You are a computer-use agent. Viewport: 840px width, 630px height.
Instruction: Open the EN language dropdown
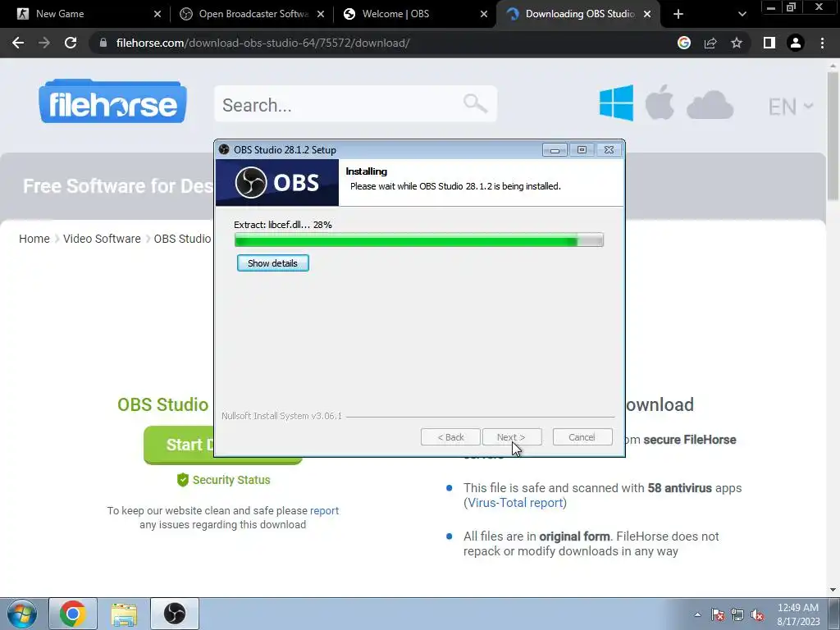790,107
